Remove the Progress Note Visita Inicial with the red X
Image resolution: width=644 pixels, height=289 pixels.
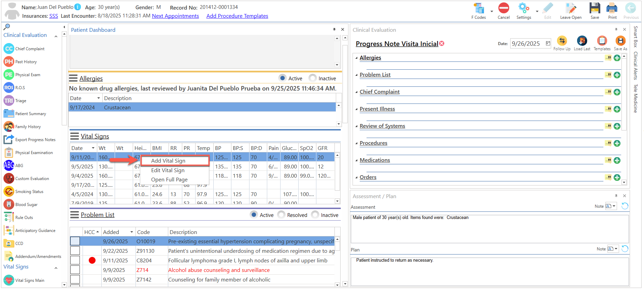click(442, 43)
